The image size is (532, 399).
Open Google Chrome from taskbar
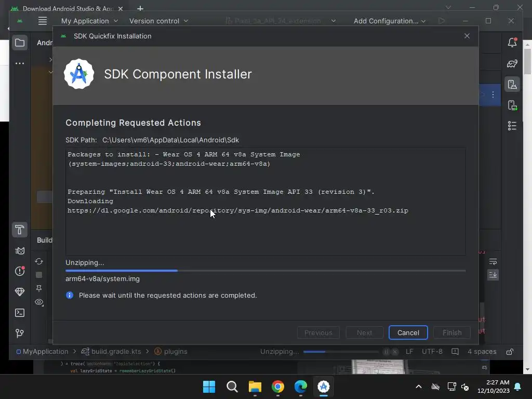click(278, 387)
